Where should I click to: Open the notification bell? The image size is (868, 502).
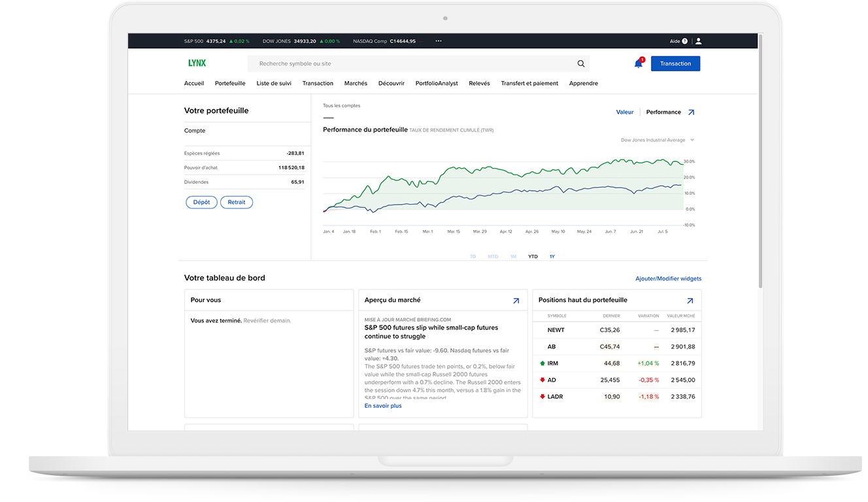point(639,63)
